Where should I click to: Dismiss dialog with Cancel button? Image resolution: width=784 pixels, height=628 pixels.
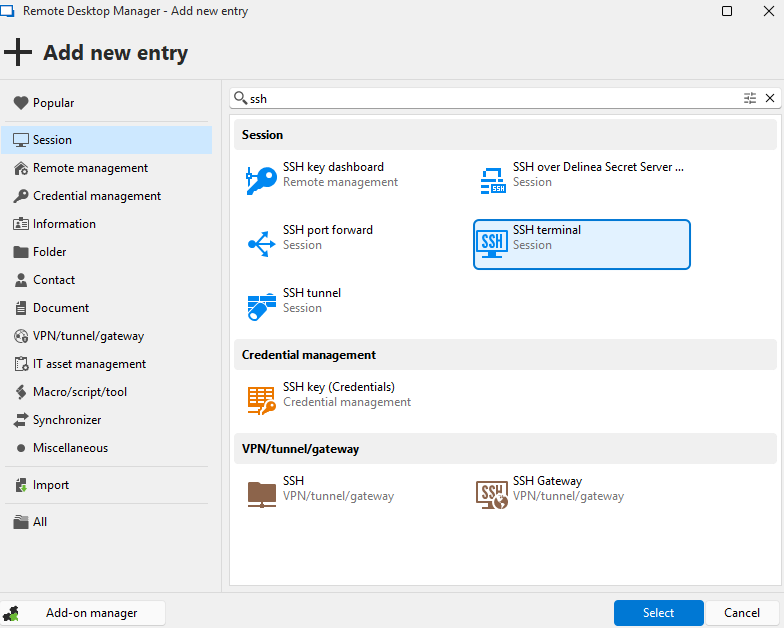(742, 612)
